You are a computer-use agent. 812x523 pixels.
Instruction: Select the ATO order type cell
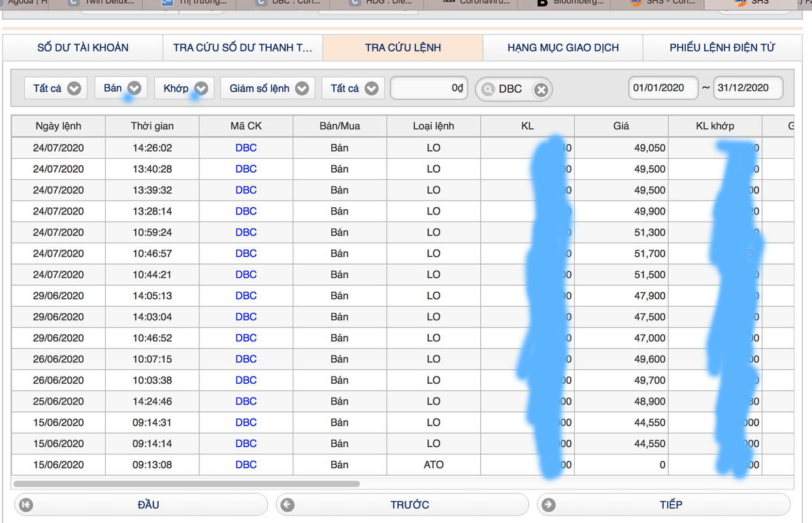click(434, 465)
